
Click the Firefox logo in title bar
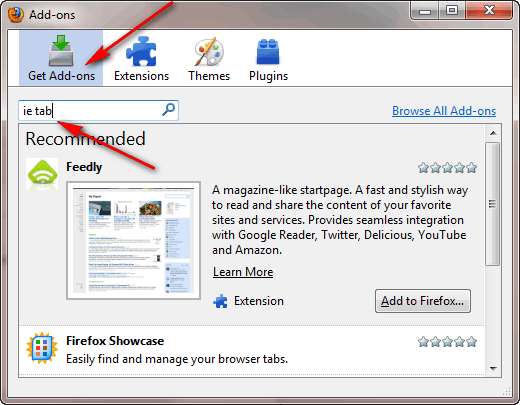16,15
